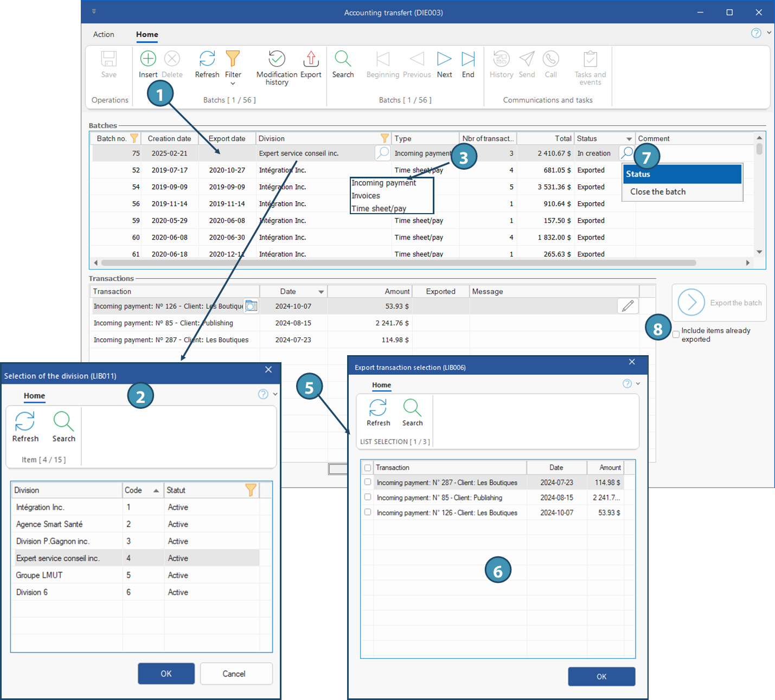This screenshot has width=775, height=700.
Task: Open the Date column dropdown in Transactions
Action: (x=321, y=292)
